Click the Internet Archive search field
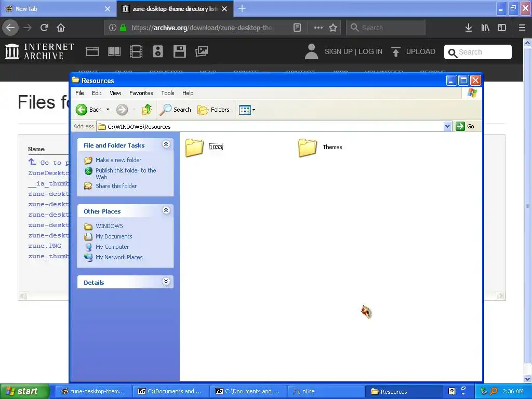This screenshot has width=532, height=399. 478,52
